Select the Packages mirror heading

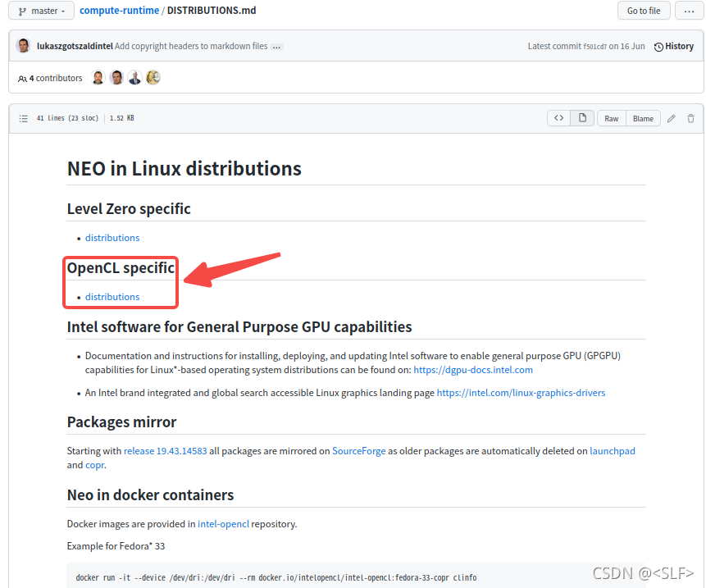pos(121,422)
